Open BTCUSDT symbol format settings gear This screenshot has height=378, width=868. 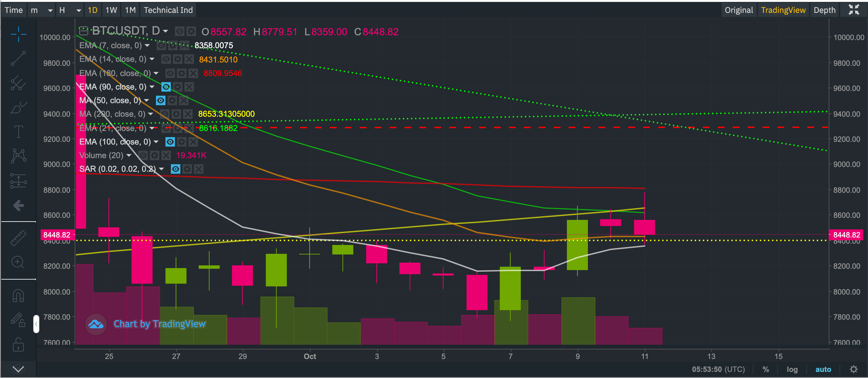[x=191, y=32]
